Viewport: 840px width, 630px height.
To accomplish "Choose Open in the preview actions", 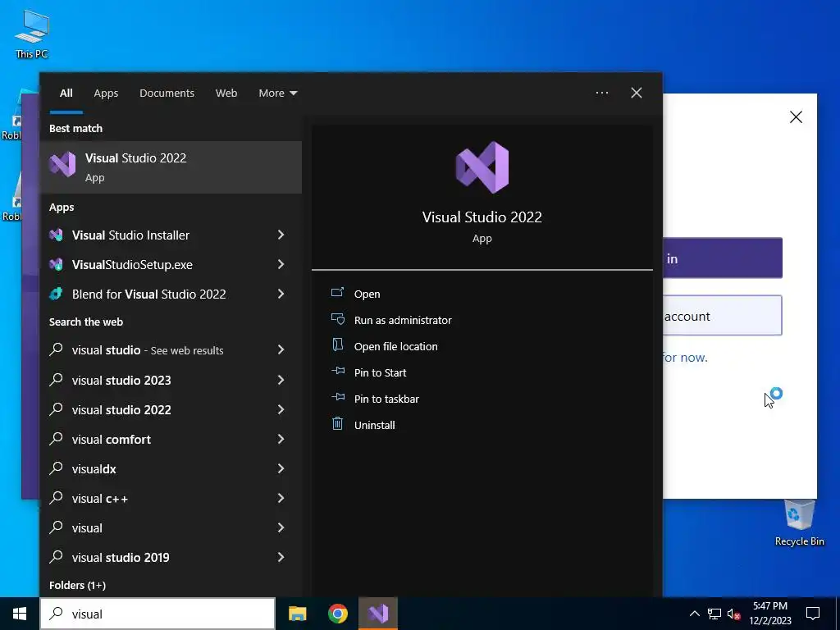I will coord(367,294).
